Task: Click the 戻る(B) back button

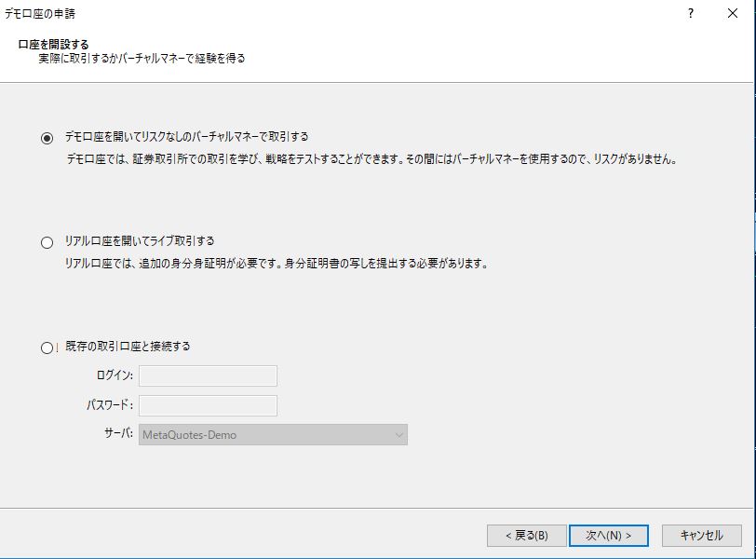Action: tap(527, 536)
